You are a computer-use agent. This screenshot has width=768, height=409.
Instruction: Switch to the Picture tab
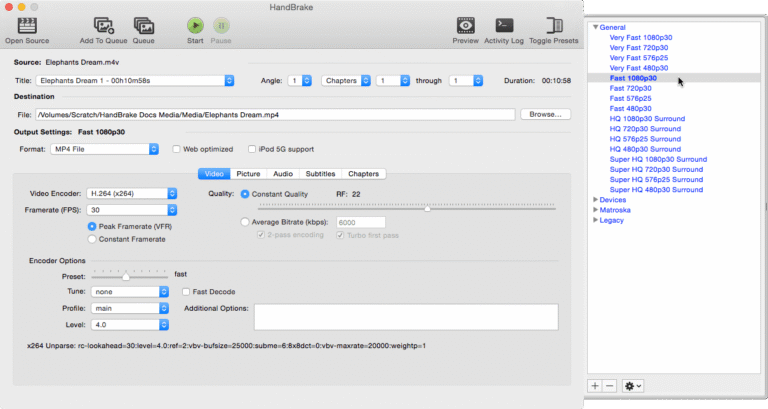click(248, 174)
